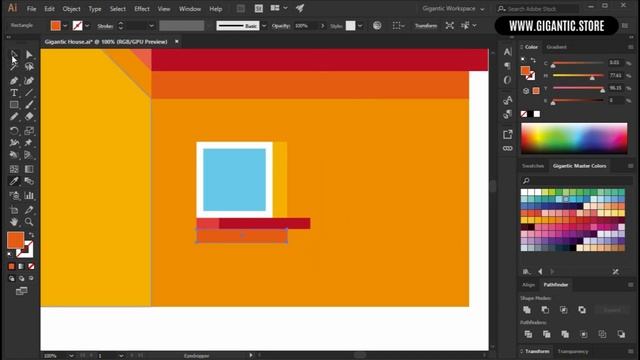The image size is (640, 360).
Task: Click the Minus Front shape mode icon
Action: (545, 310)
